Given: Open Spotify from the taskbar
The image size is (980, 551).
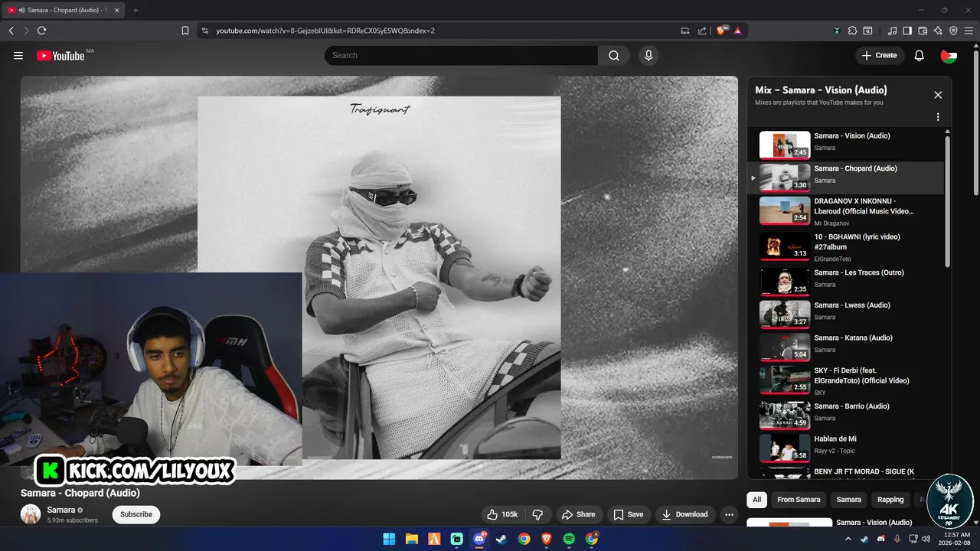Looking at the screenshot, I should [x=569, y=539].
